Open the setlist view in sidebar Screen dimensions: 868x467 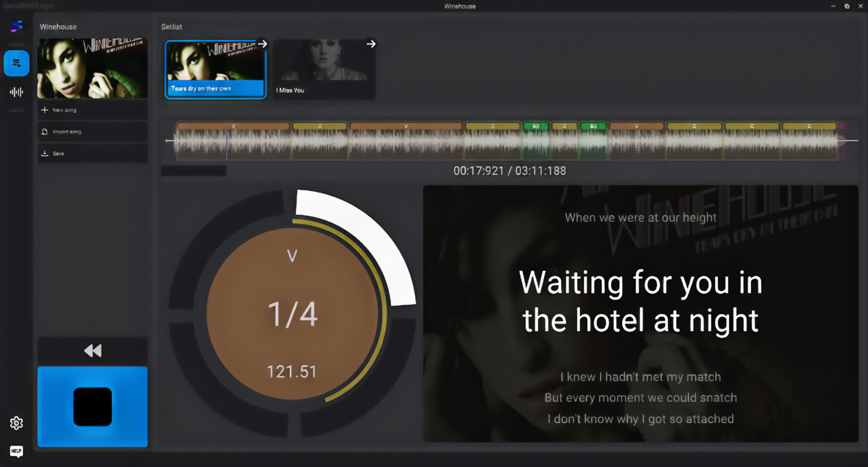pos(16,63)
